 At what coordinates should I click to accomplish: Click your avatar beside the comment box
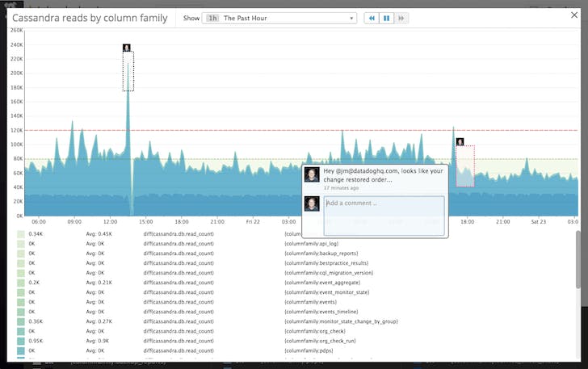312,203
